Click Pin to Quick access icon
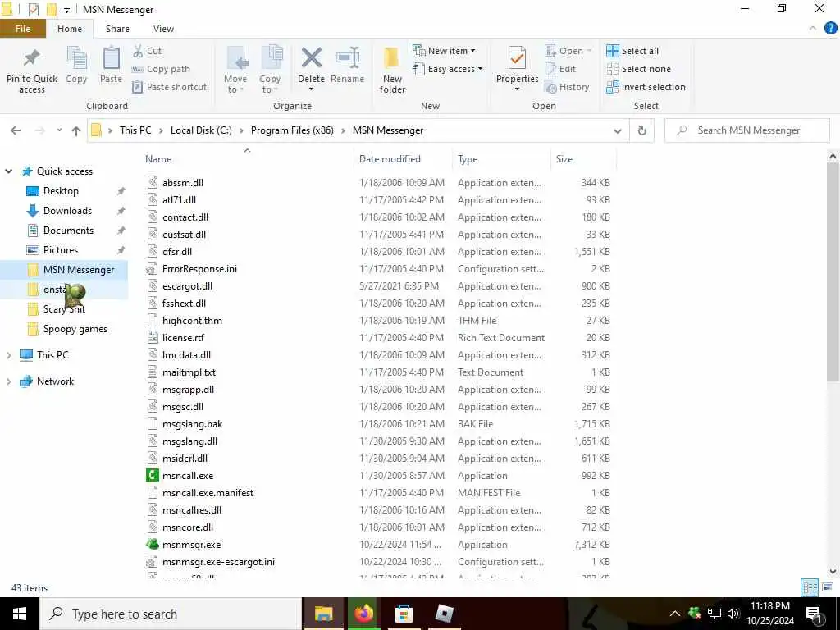This screenshot has height=630, width=840. [x=32, y=58]
